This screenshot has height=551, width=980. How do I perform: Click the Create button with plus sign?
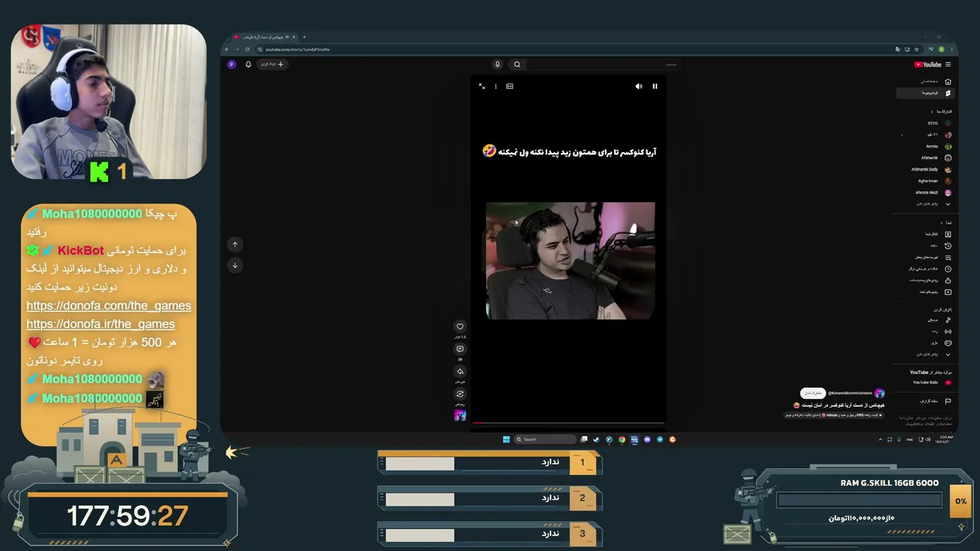(273, 64)
